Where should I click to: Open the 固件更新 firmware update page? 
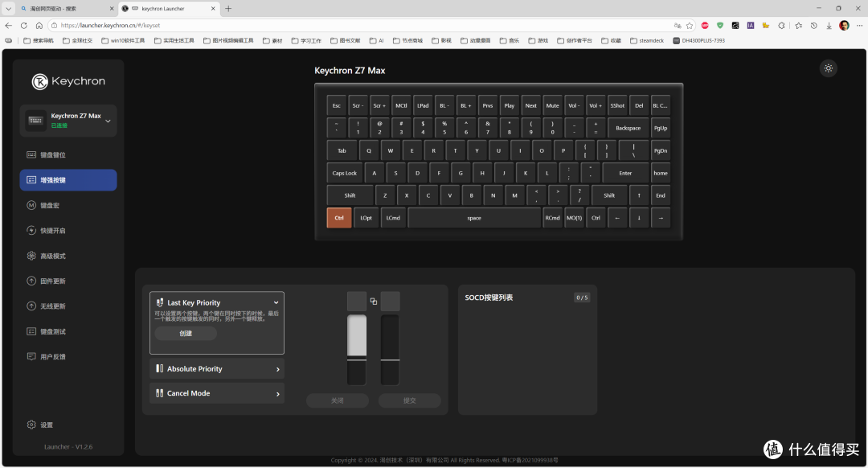[x=68, y=281]
